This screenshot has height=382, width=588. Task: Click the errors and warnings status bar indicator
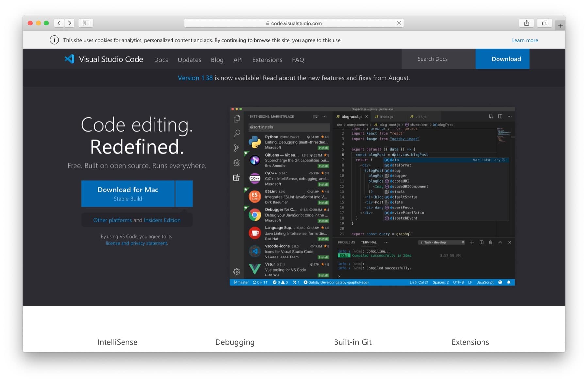point(281,282)
